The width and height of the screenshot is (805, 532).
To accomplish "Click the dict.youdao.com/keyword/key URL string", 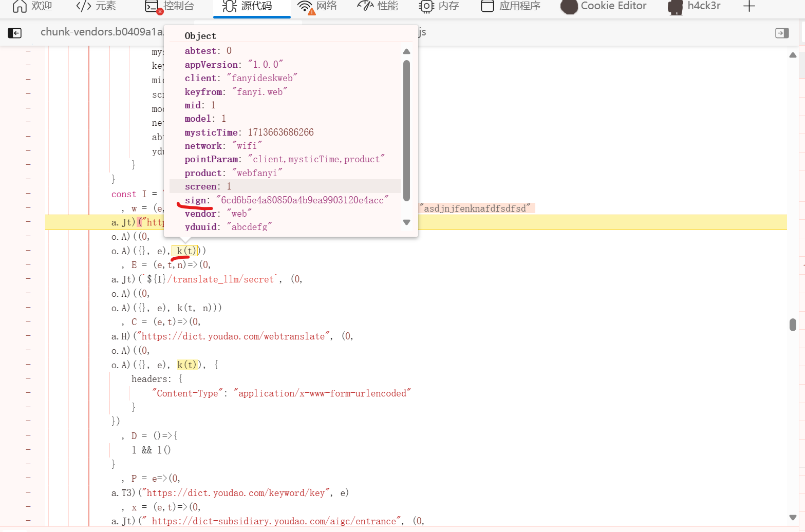I will point(236,493).
